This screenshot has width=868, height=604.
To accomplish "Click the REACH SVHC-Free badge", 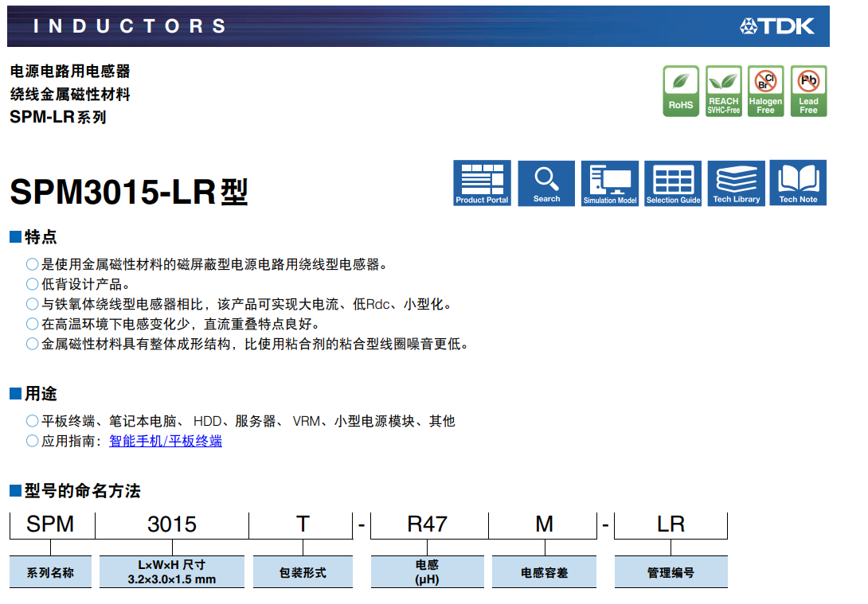I will click(x=724, y=92).
